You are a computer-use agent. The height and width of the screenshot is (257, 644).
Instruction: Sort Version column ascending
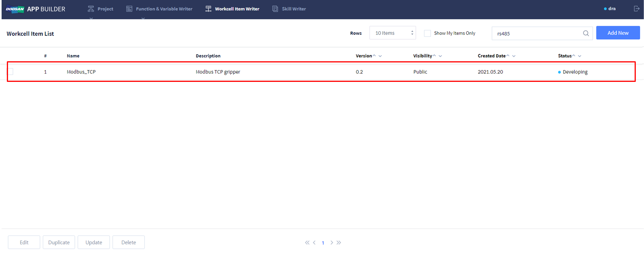coord(374,56)
